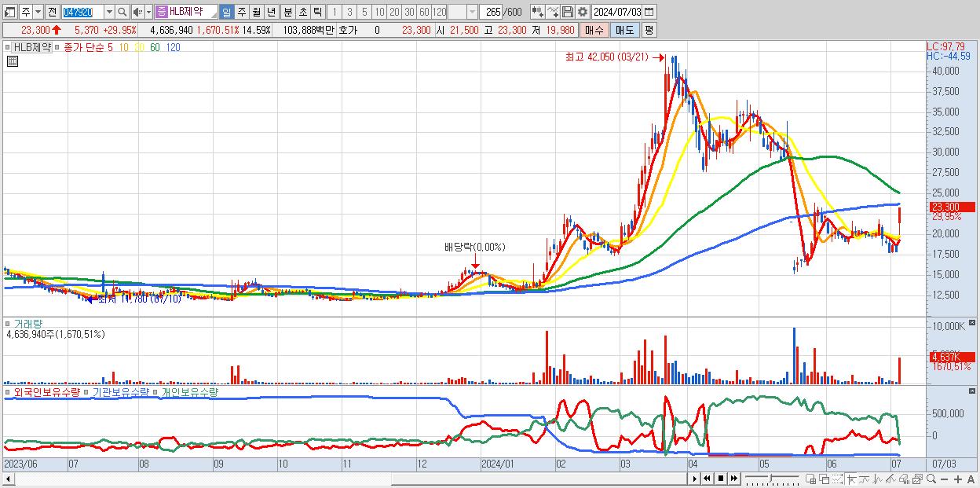Open the dropdown arrow next to the first 주 button

coord(38,12)
